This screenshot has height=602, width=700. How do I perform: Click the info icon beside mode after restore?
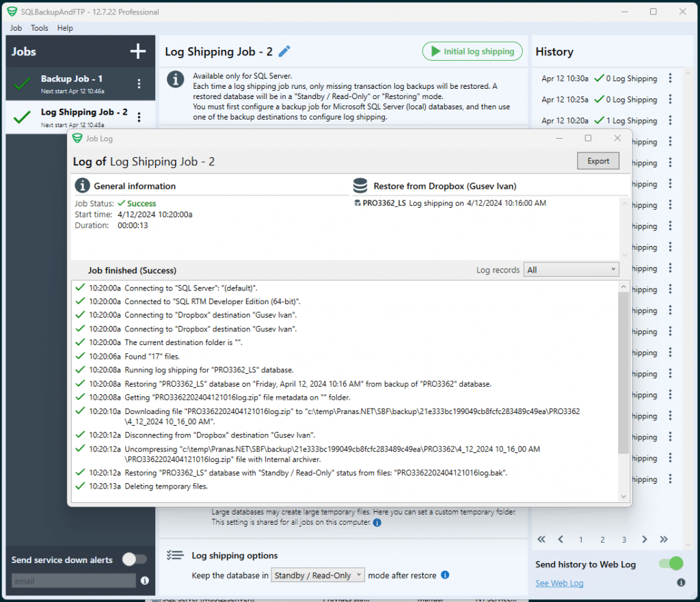[x=445, y=575]
